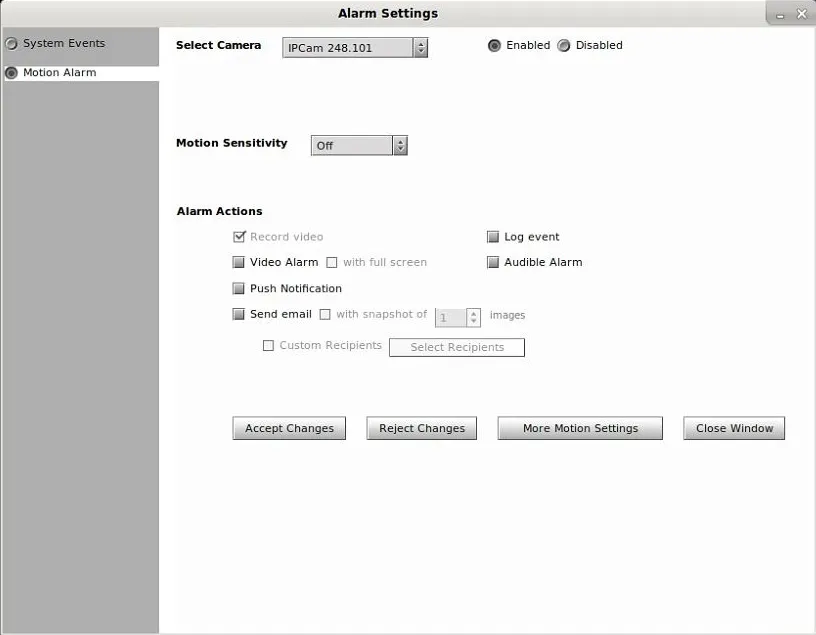Click the Accept Changes button
The width and height of the screenshot is (816, 635).
point(289,428)
